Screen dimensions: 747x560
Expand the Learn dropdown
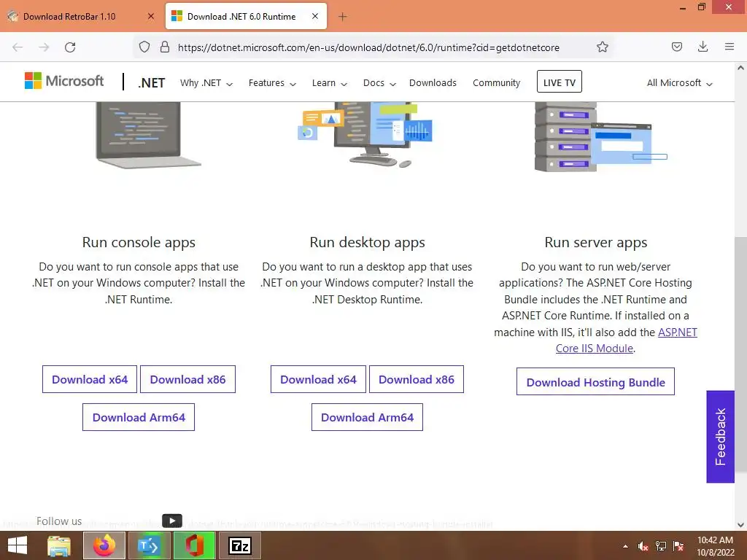click(329, 83)
